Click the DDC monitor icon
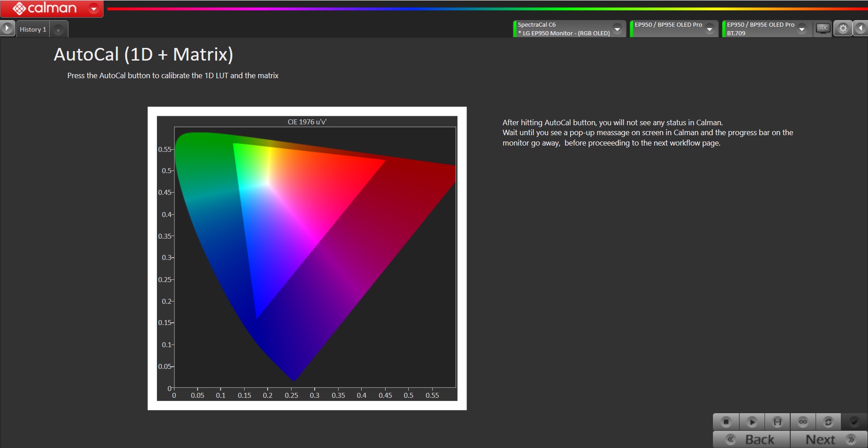 (823, 28)
